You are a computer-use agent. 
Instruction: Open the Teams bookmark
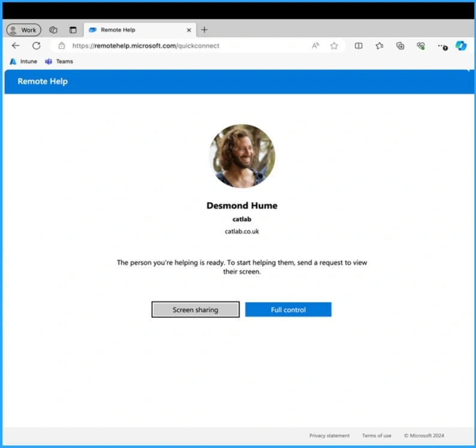[x=59, y=62]
